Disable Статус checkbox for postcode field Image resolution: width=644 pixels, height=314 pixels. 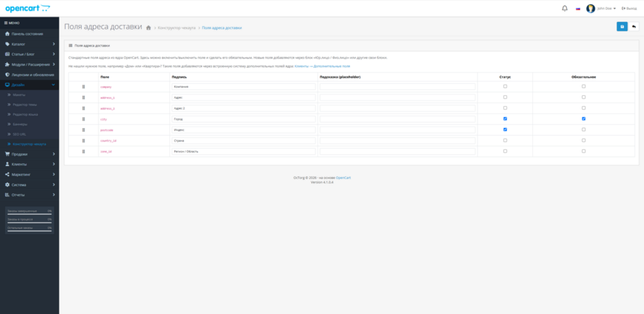tap(505, 129)
